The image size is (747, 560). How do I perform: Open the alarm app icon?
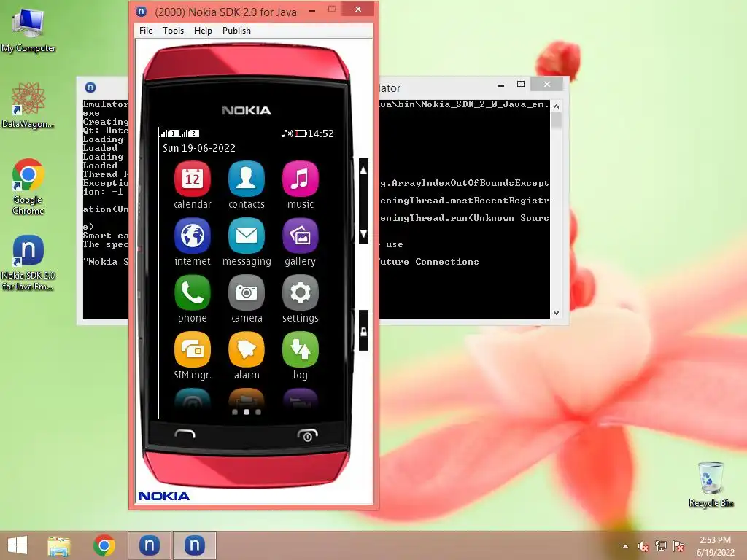pyautogui.click(x=247, y=349)
